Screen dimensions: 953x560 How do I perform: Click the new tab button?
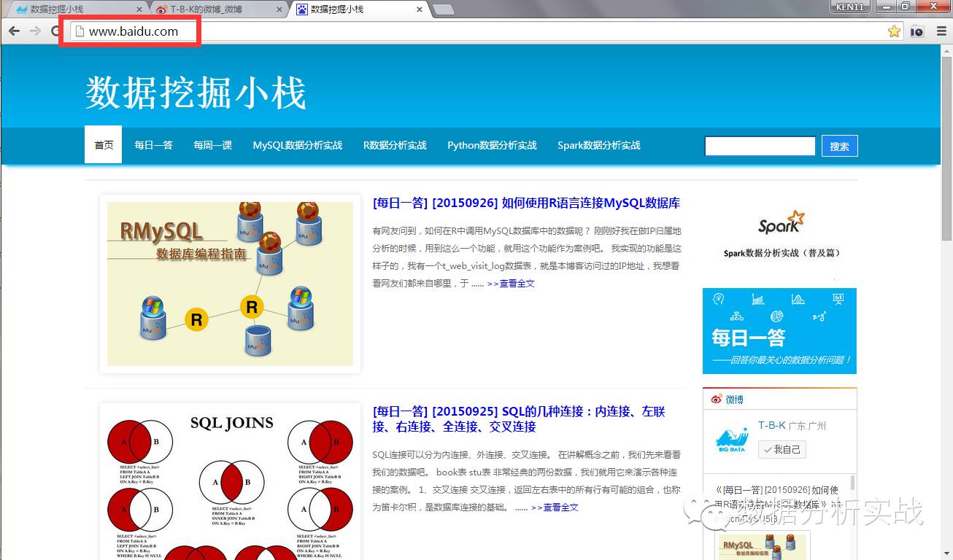444,9
